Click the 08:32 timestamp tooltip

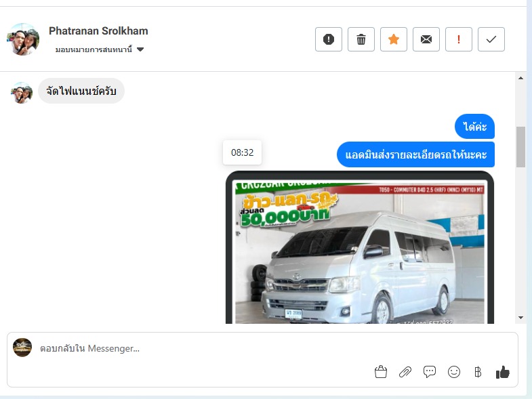[242, 152]
